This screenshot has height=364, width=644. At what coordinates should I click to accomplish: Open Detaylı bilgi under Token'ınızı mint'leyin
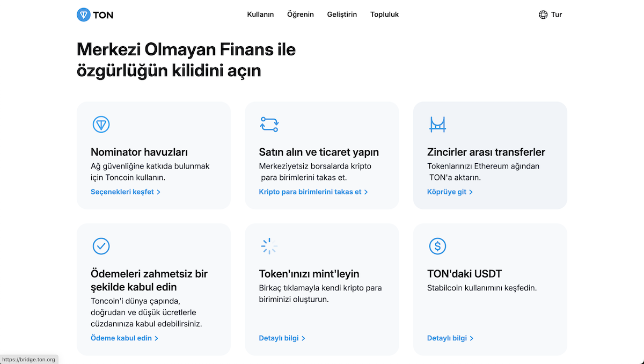point(279,338)
